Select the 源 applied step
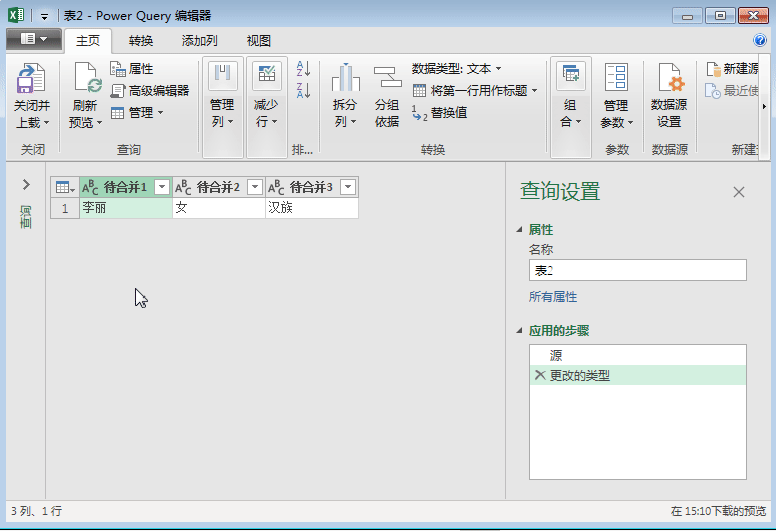Screen dimensions: 776x531 [x=556, y=355]
